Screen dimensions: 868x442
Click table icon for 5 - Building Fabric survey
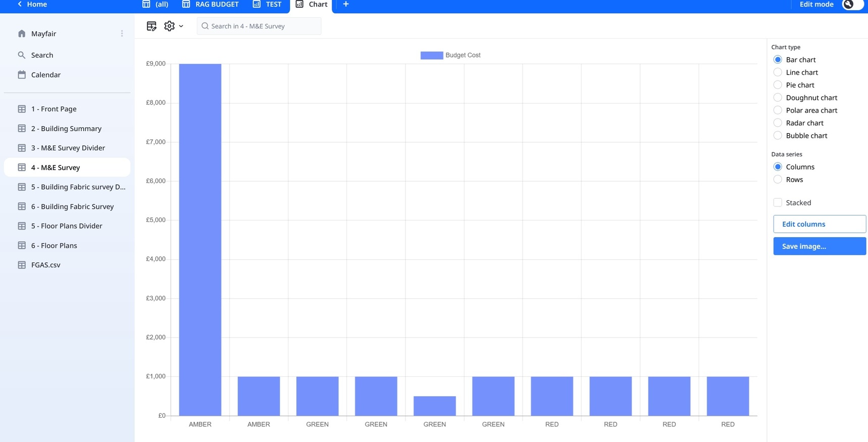point(22,187)
